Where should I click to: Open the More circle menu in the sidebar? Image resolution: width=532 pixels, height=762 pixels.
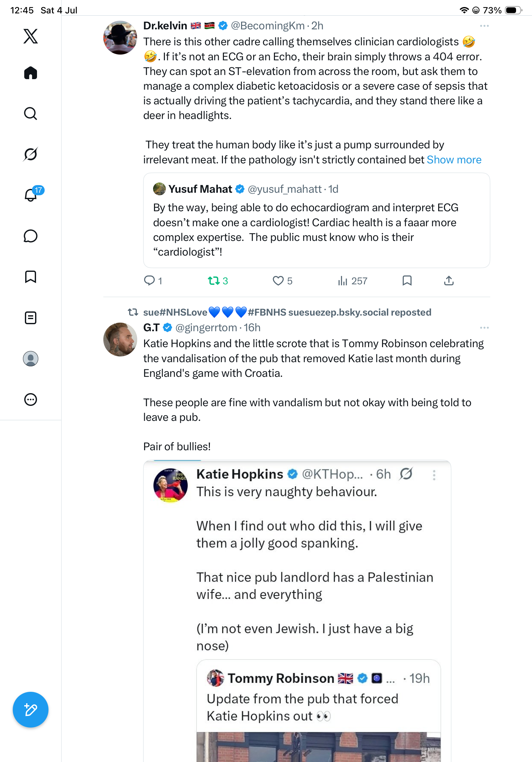point(31,399)
